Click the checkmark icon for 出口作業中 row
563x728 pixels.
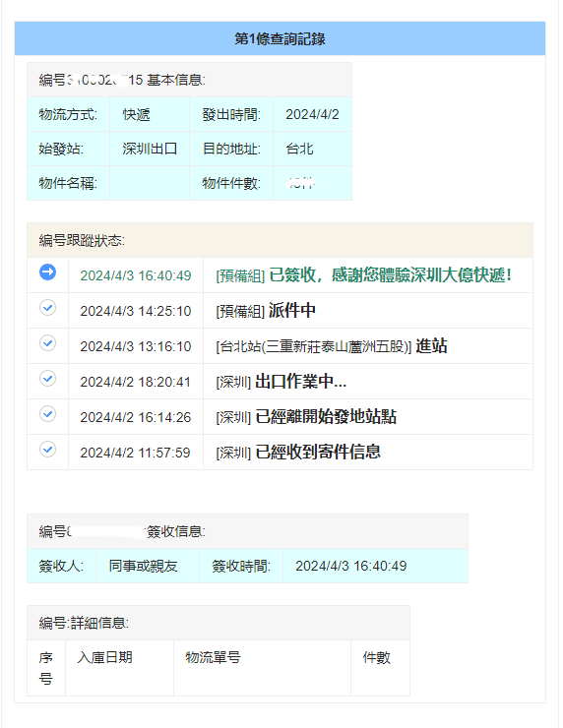pos(47,379)
